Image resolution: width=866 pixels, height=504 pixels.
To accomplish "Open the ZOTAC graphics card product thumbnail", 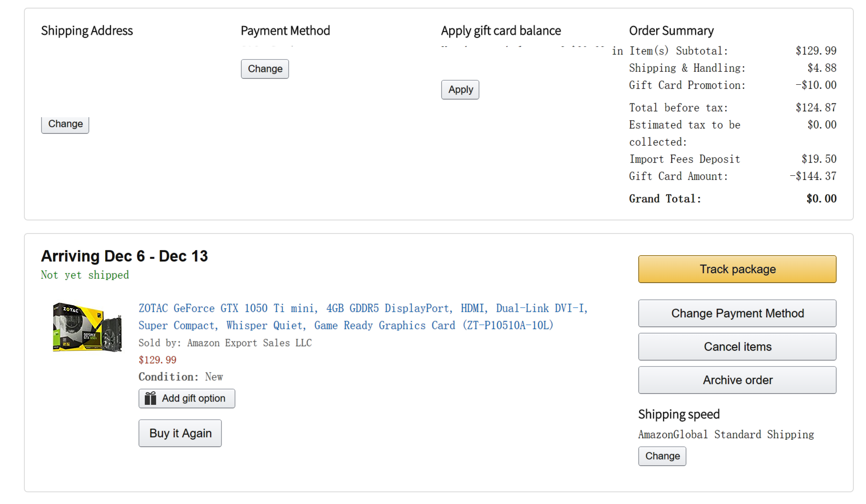I will coord(87,327).
